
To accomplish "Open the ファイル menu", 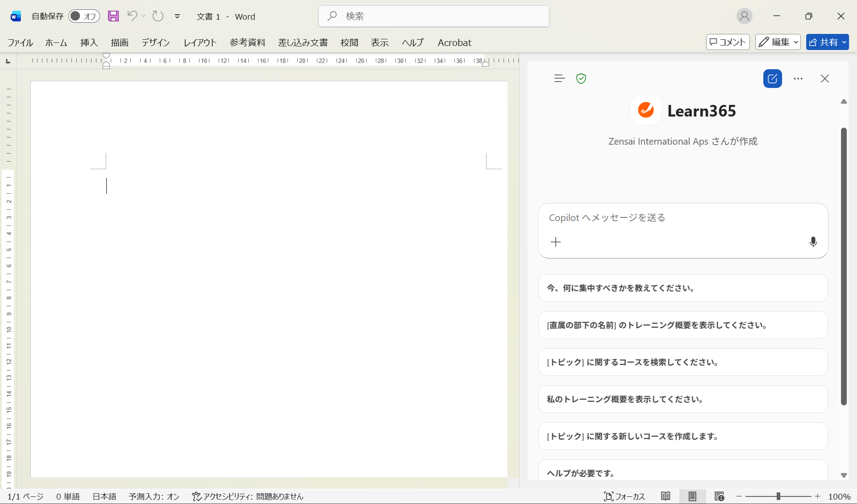I will tap(20, 42).
